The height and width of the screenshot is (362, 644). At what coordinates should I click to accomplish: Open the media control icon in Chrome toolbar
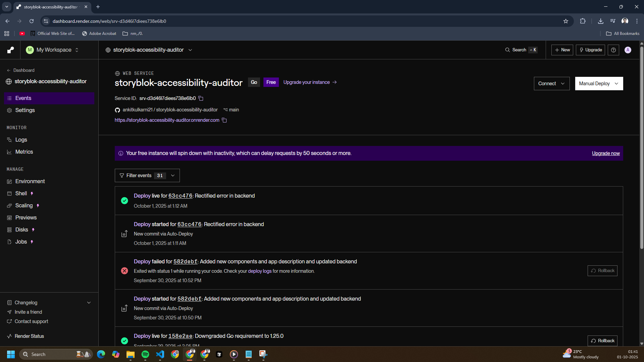click(612, 21)
